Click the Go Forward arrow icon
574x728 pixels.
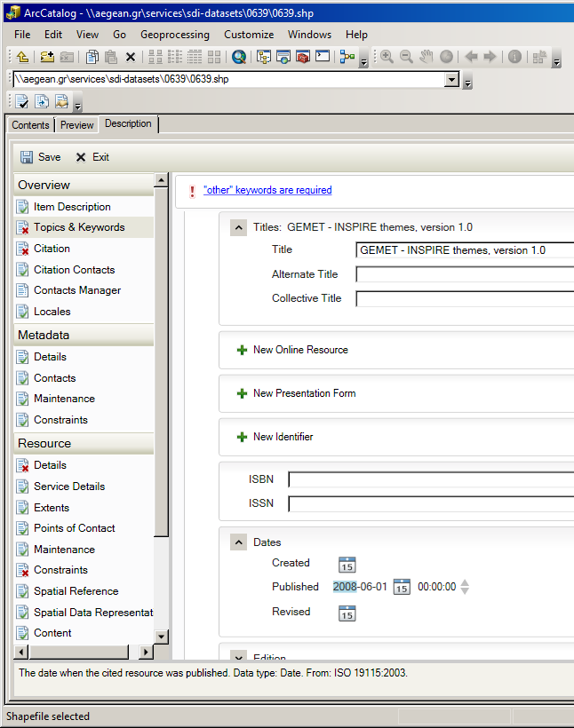click(490, 57)
